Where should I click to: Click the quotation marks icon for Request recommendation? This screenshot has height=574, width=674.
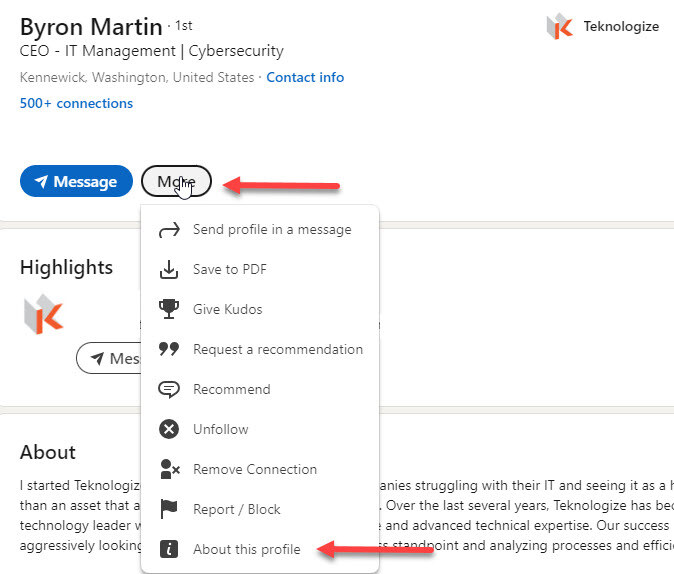coord(170,349)
